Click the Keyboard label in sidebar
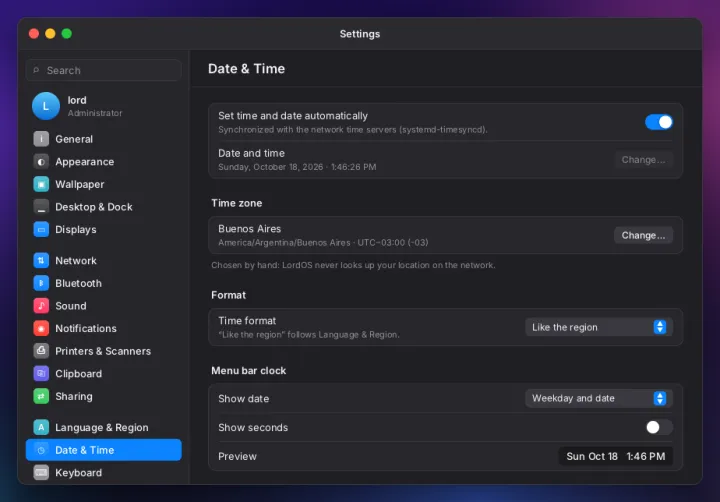720x502 pixels. 79,473
